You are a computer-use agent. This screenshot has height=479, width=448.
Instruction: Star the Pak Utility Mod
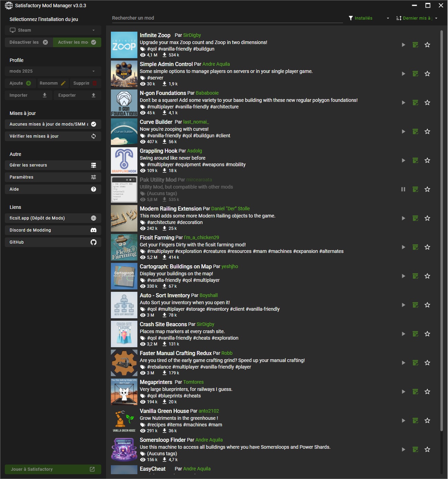tap(427, 189)
